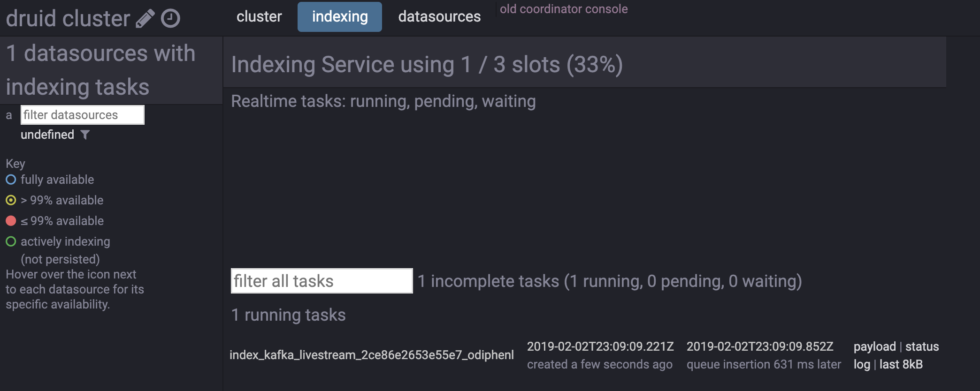Focus the filter datasources input field
The height and width of the screenshot is (391, 980).
pos(83,115)
